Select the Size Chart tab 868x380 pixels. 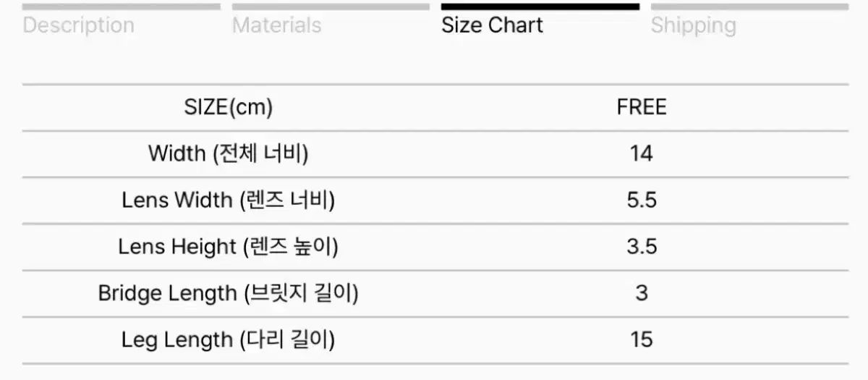[x=492, y=25]
